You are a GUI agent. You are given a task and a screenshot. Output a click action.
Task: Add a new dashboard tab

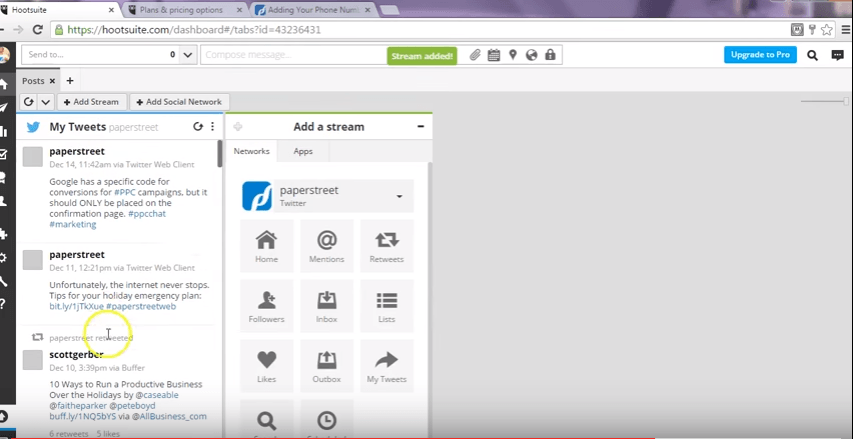70,81
